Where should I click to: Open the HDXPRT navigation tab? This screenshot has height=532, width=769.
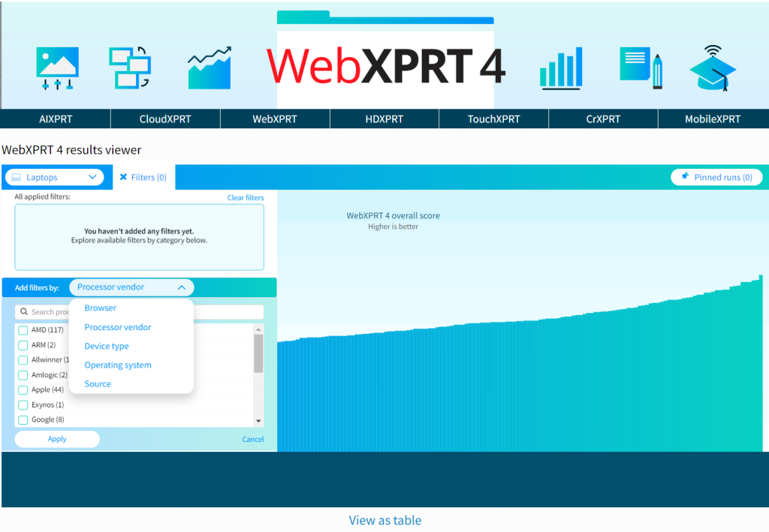click(384, 119)
